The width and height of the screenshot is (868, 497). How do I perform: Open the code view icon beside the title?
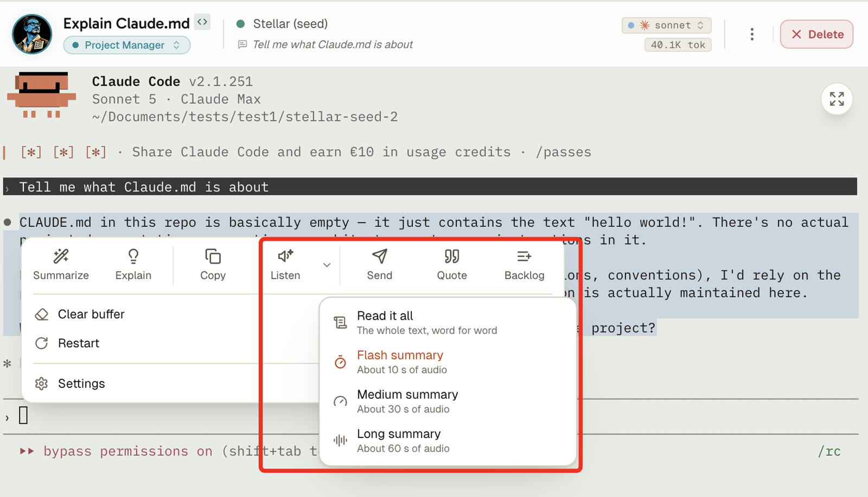[202, 22]
